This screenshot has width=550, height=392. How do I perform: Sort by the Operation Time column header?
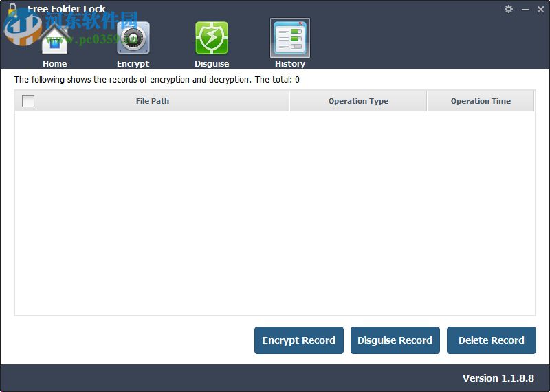[481, 101]
